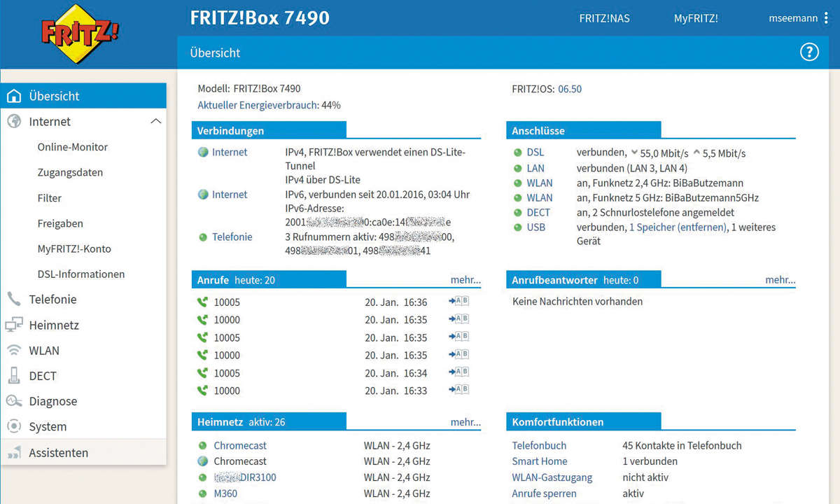Click mehr... link in Anrufe section

click(465, 280)
